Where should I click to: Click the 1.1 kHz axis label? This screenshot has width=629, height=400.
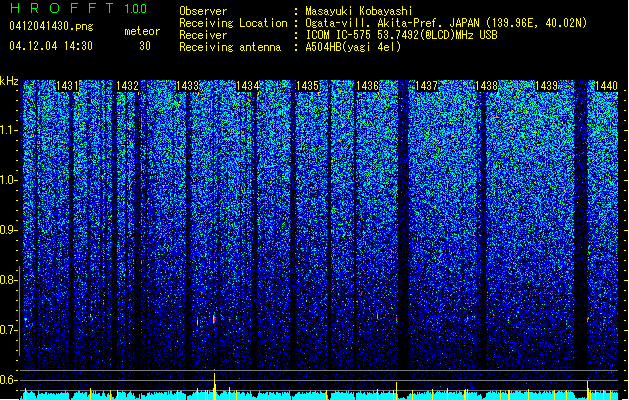click(x=8, y=130)
